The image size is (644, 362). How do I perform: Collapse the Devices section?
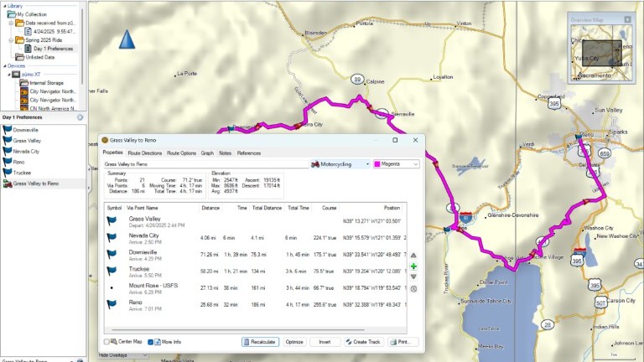pos(4,65)
